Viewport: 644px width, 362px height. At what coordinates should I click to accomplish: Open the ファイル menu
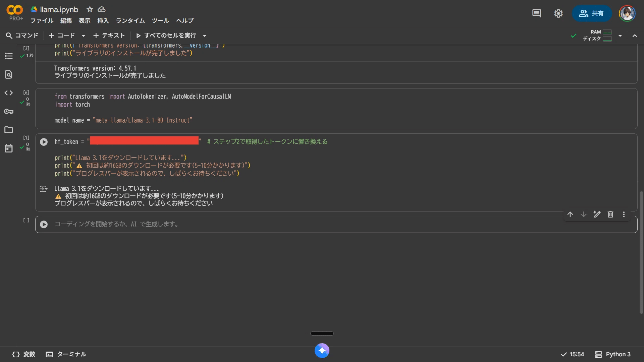tap(42, 21)
